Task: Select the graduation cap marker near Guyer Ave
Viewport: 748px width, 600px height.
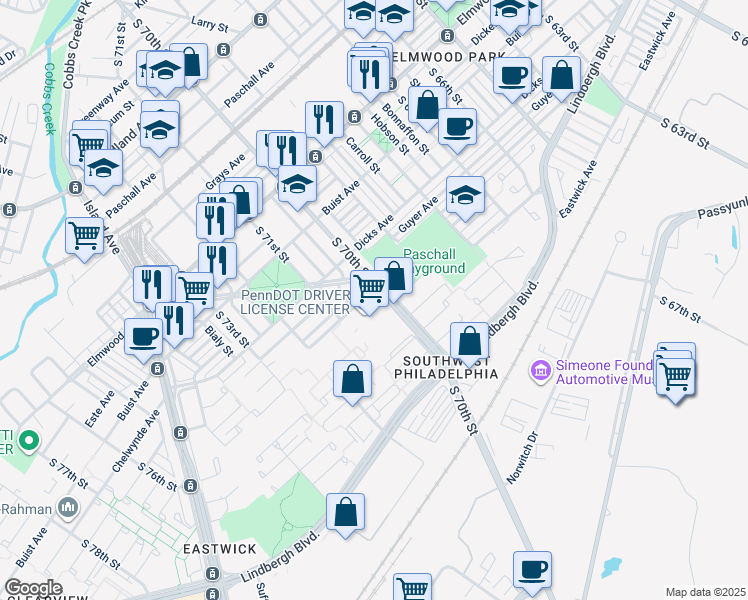Action: [465, 196]
